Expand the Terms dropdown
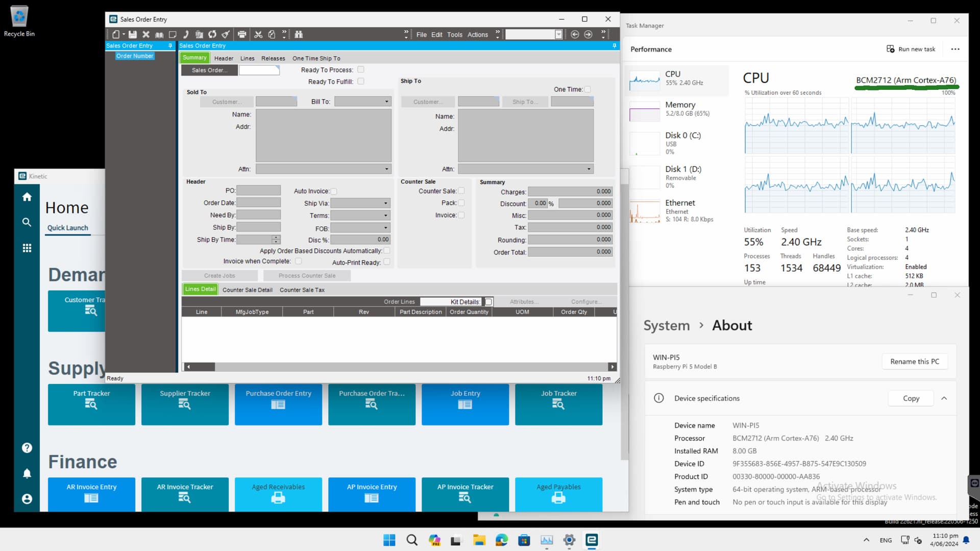The height and width of the screenshot is (551, 980). [x=386, y=215]
